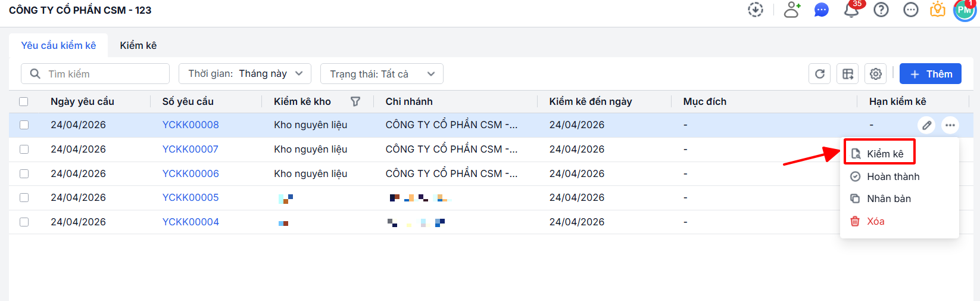Click the pencil edit icon on YCKK00008 row
The height and width of the screenshot is (301, 980).
pos(926,125)
